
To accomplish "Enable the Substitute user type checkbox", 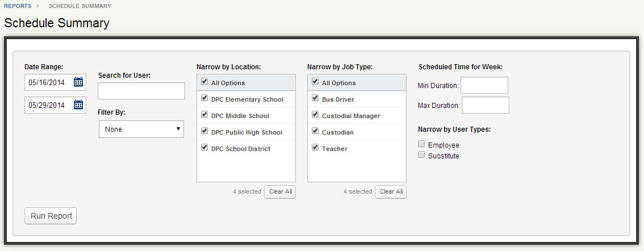I will click(421, 155).
